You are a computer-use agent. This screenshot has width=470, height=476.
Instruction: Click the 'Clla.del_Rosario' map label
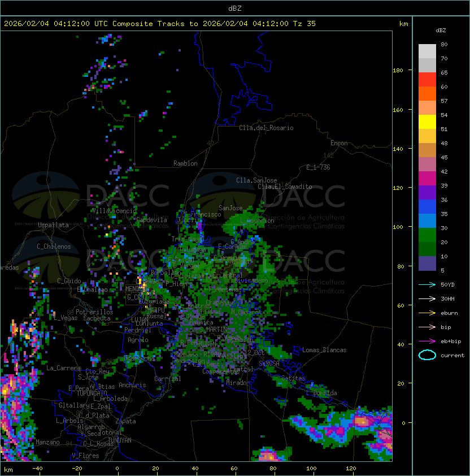pos(266,128)
